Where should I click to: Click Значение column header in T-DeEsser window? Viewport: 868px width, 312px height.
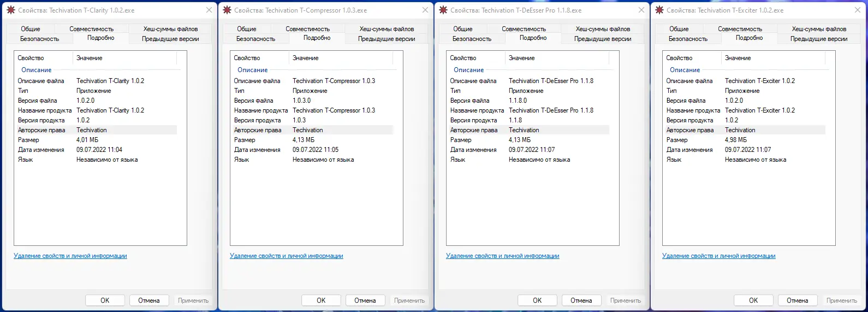click(x=522, y=58)
